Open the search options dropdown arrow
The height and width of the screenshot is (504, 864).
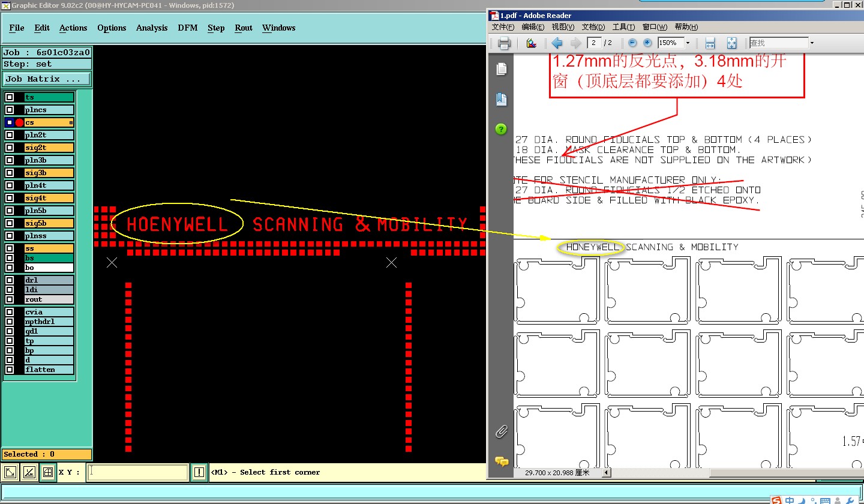(812, 43)
